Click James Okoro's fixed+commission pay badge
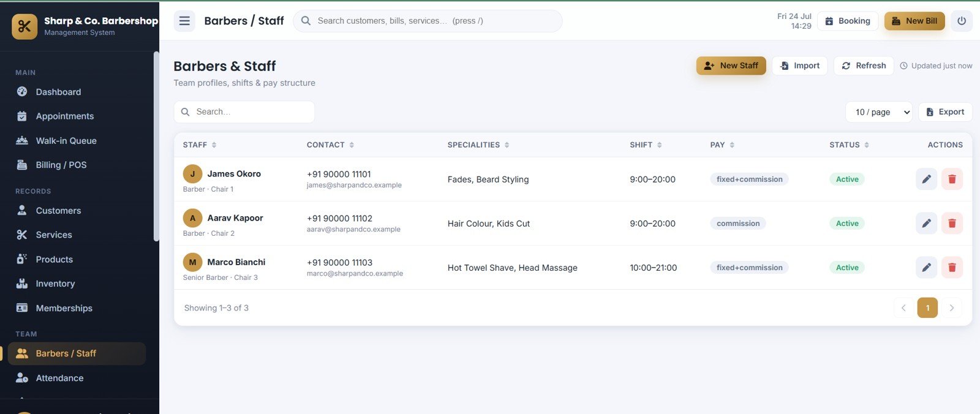This screenshot has width=980, height=414. click(750, 179)
